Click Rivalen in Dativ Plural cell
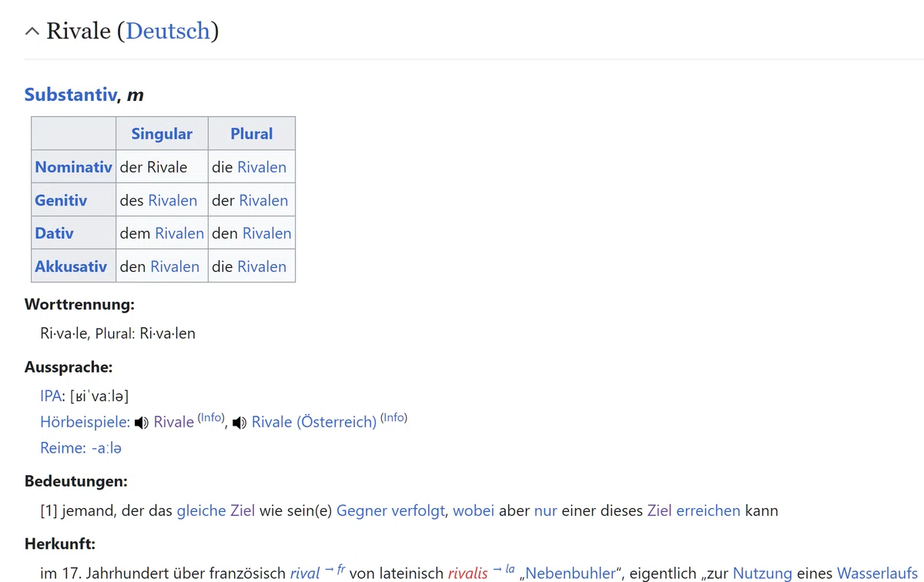The width and height of the screenshot is (924, 582). tap(267, 233)
